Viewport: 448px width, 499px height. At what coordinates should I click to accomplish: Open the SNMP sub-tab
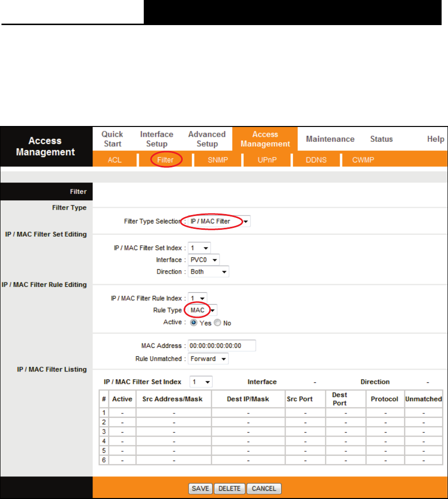(x=218, y=160)
